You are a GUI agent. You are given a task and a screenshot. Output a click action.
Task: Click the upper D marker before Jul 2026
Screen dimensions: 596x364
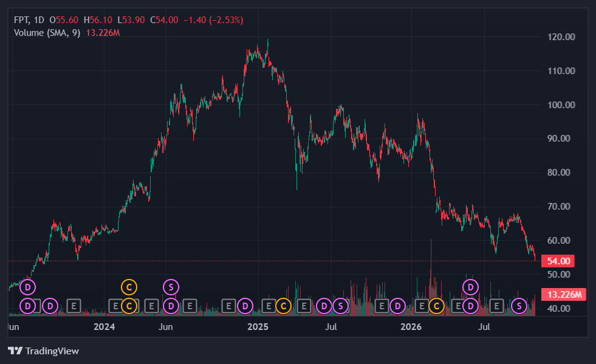pyautogui.click(x=470, y=287)
